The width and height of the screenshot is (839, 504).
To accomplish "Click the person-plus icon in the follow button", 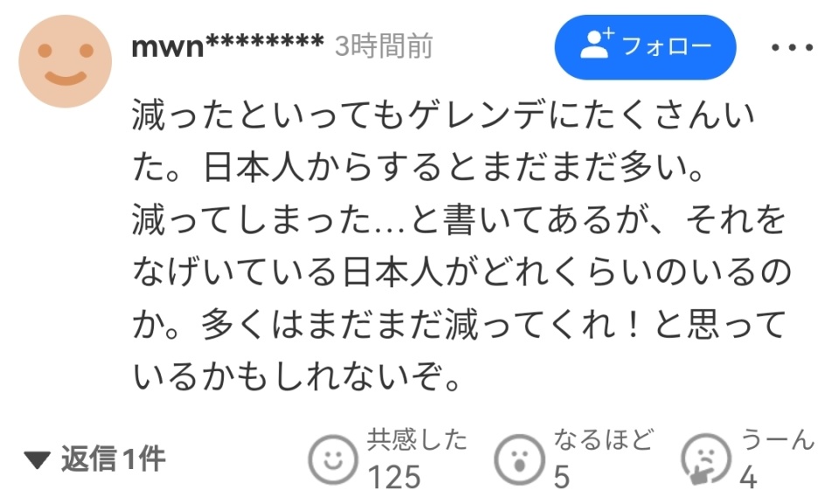I will [x=597, y=44].
